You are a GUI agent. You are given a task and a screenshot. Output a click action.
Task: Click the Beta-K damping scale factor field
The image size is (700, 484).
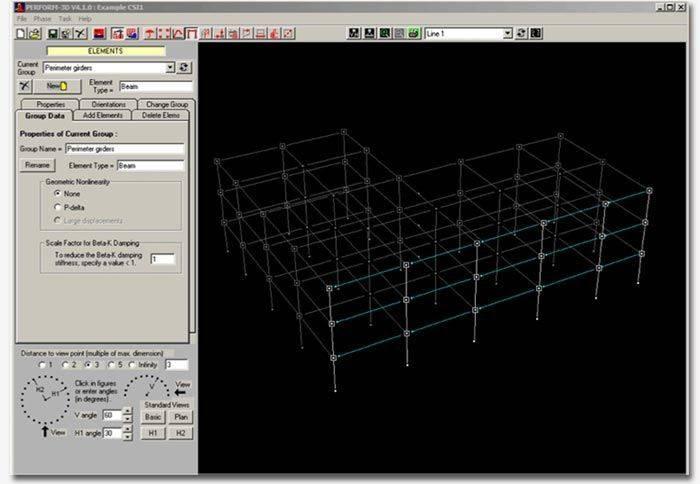pyautogui.click(x=163, y=259)
